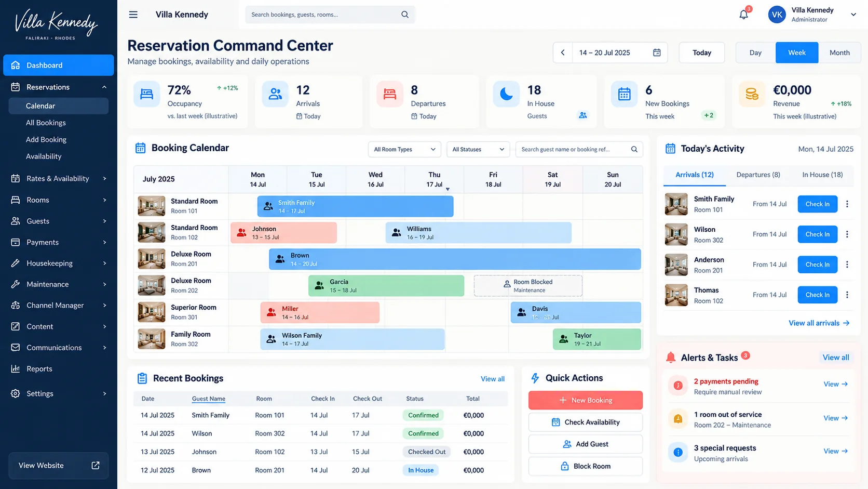Screen dimensions: 868x489
Task: Open more options for Thomas arrival
Action: pos(847,295)
